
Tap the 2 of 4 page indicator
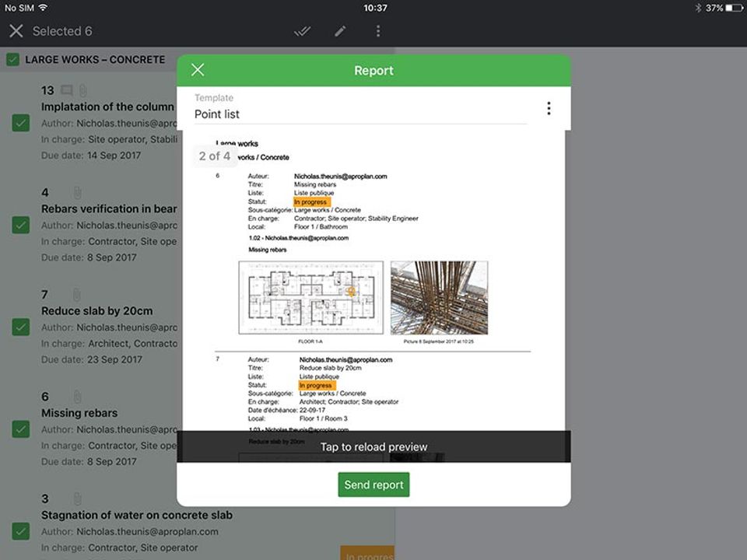tap(215, 156)
